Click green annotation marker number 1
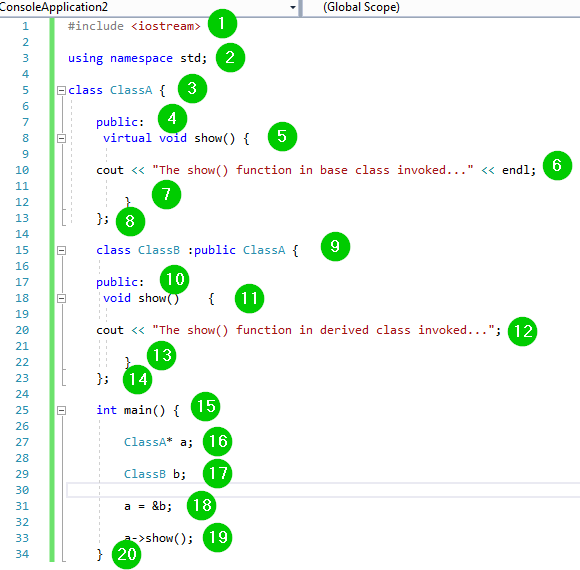 [222, 24]
